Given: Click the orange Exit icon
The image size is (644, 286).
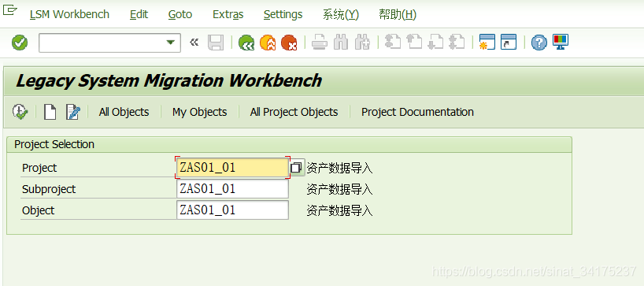Looking at the screenshot, I should tap(268, 43).
